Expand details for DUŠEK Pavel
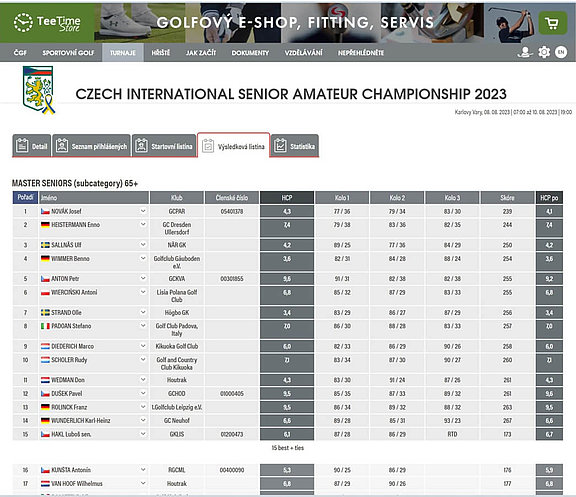The height and width of the screenshot is (497, 576). pyautogui.click(x=143, y=393)
